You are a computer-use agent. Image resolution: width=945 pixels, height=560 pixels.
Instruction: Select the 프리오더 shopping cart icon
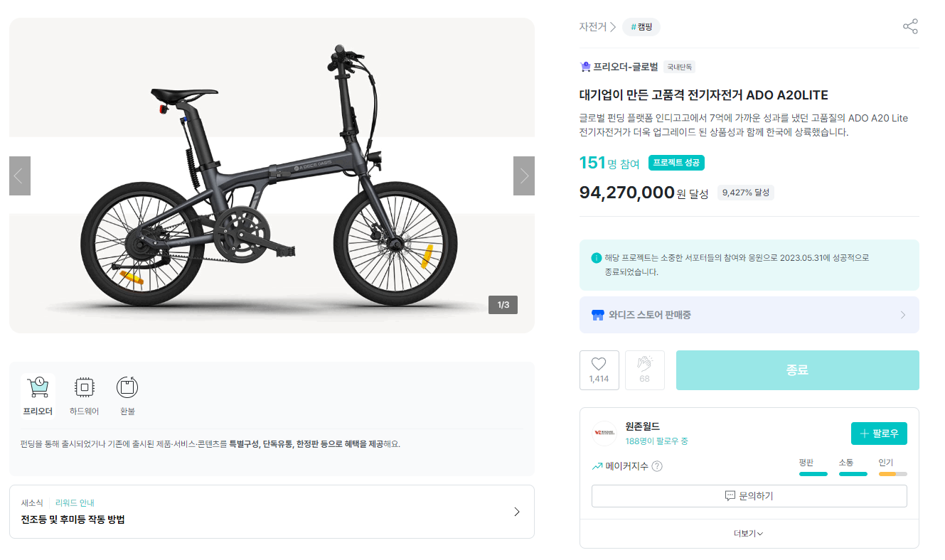click(x=38, y=387)
